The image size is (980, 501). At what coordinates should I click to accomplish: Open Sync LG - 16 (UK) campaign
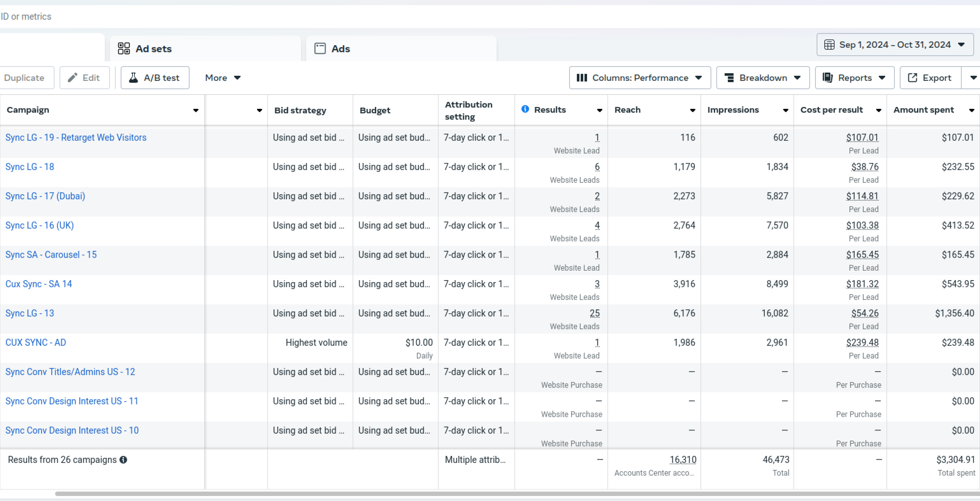pyautogui.click(x=40, y=225)
